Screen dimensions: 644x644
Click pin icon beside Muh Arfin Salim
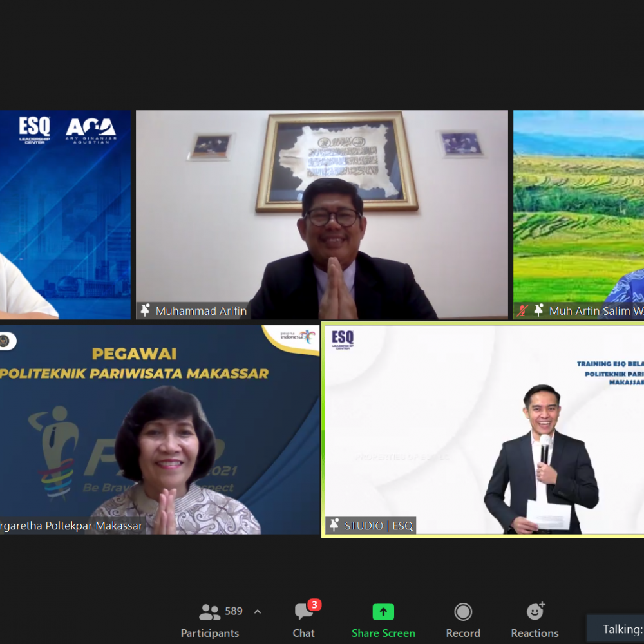point(538,310)
